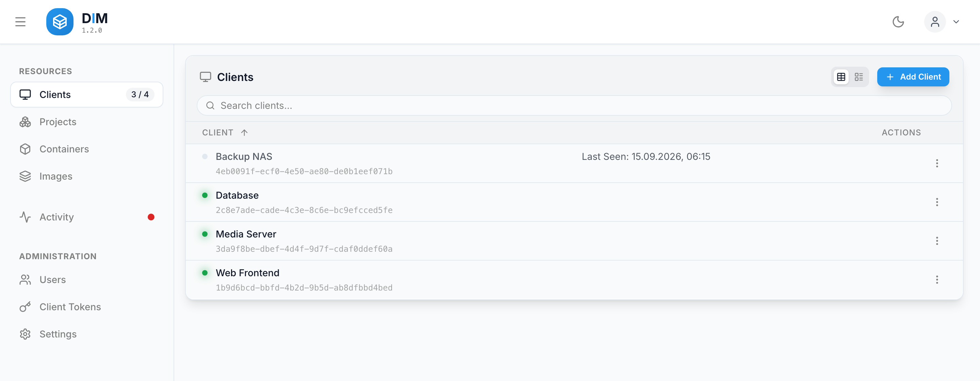Open the user avatar menu
This screenshot has height=381, width=980.
[x=935, y=22]
